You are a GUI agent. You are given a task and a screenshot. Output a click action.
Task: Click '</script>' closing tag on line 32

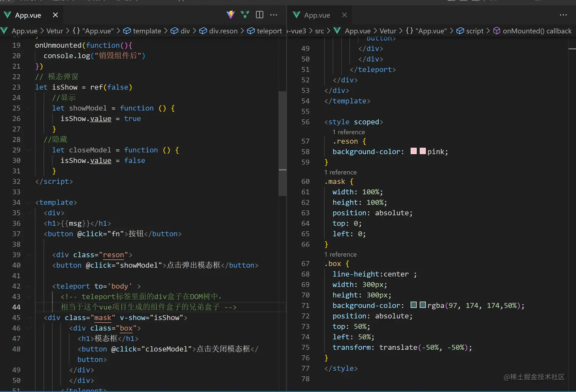click(54, 181)
